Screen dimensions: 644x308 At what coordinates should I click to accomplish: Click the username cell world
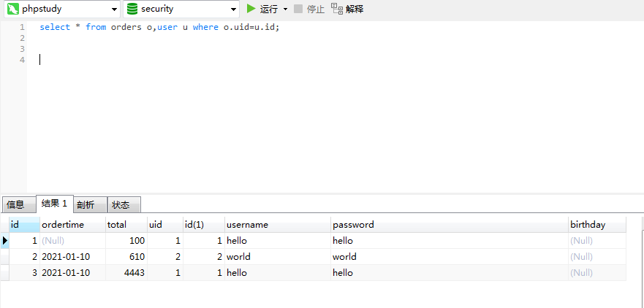click(278, 257)
